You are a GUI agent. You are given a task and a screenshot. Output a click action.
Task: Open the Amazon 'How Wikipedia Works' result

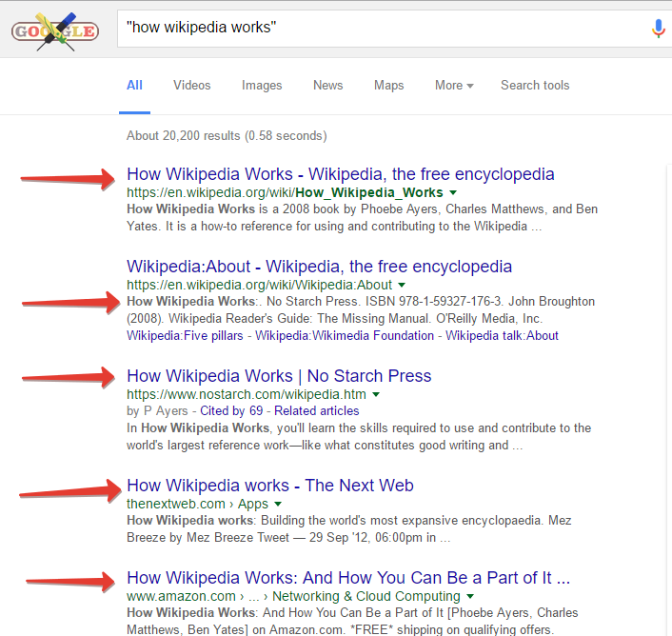[348, 578]
